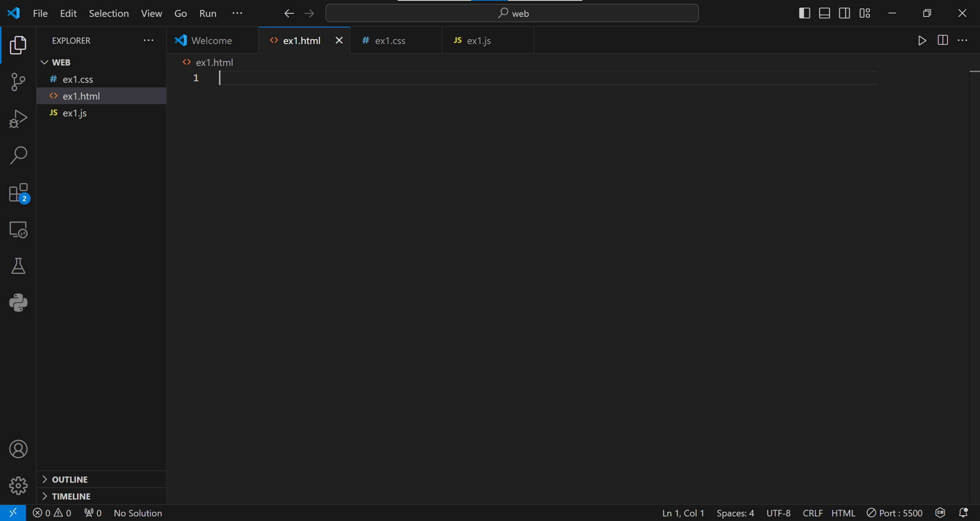Viewport: 980px width, 521px height.
Task: Open the Remote Explorer view
Action: [18, 230]
